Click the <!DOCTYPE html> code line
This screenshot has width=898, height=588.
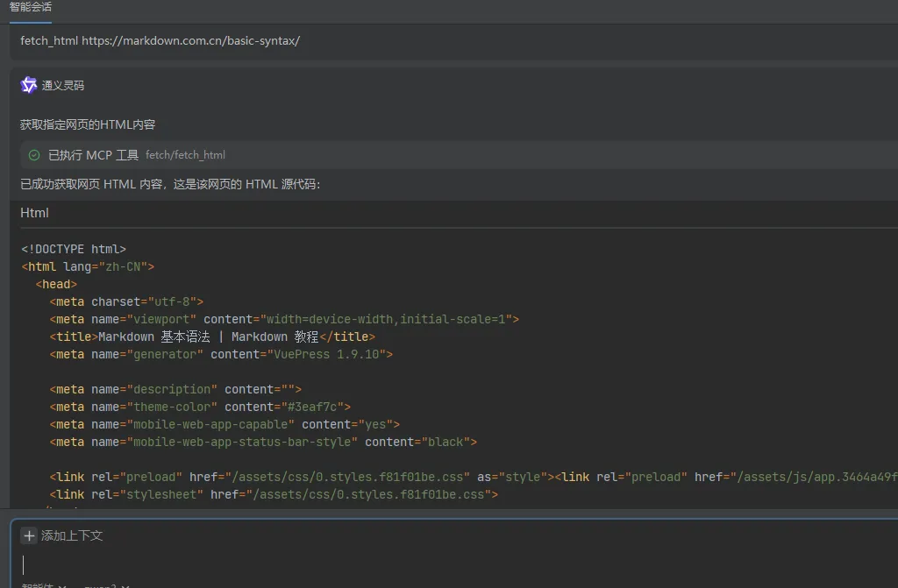[74, 249]
